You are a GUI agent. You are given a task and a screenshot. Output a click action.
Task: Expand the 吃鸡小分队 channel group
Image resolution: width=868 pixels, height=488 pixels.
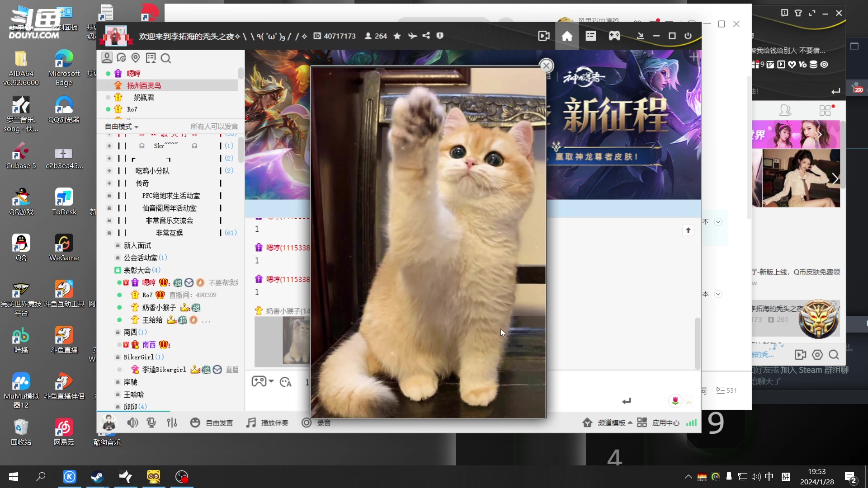tap(109, 171)
